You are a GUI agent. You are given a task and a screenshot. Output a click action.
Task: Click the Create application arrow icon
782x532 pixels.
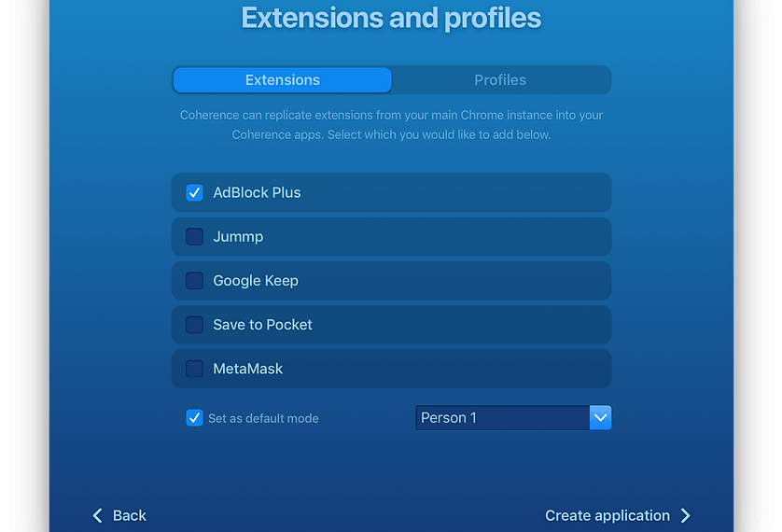coord(686,515)
